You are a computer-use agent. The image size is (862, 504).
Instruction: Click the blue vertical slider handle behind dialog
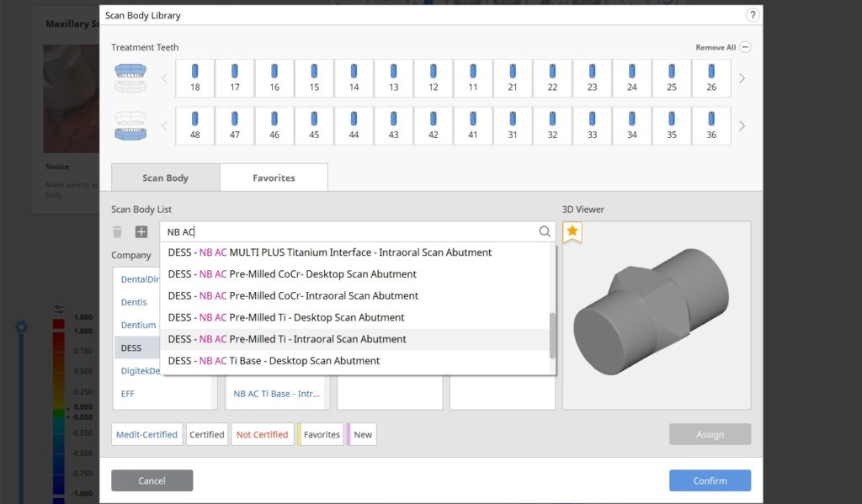click(21, 327)
